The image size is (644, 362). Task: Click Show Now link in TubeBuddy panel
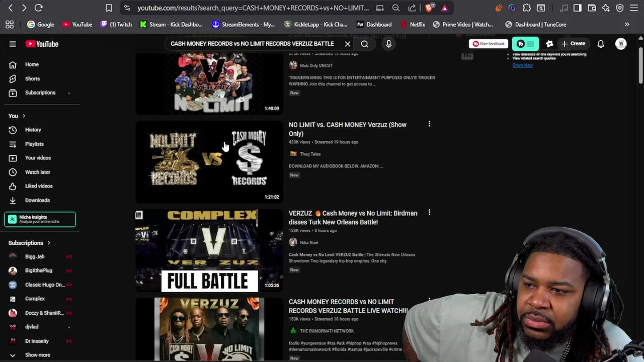(x=523, y=65)
